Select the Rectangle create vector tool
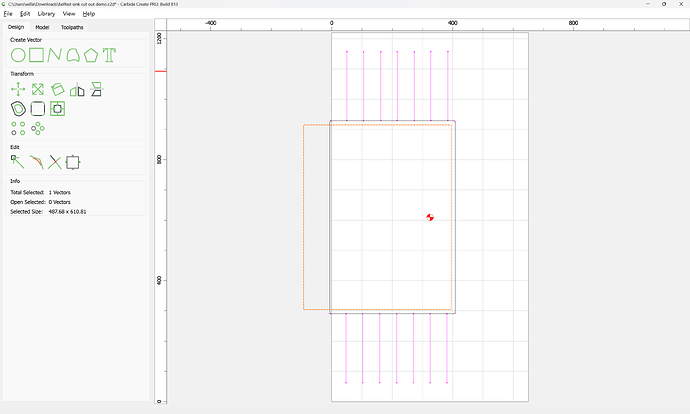The height and width of the screenshot is (414, 690). point(37,55)
